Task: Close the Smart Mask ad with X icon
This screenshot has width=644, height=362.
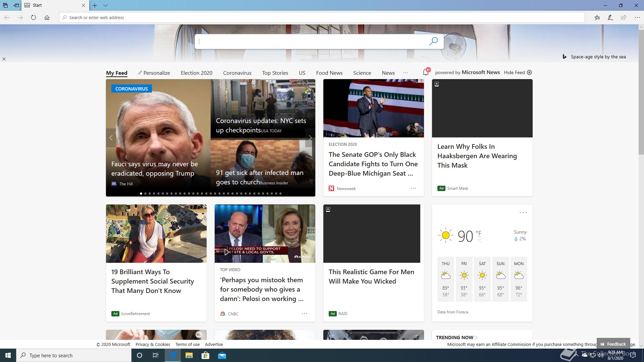Action: click(437, 84)
